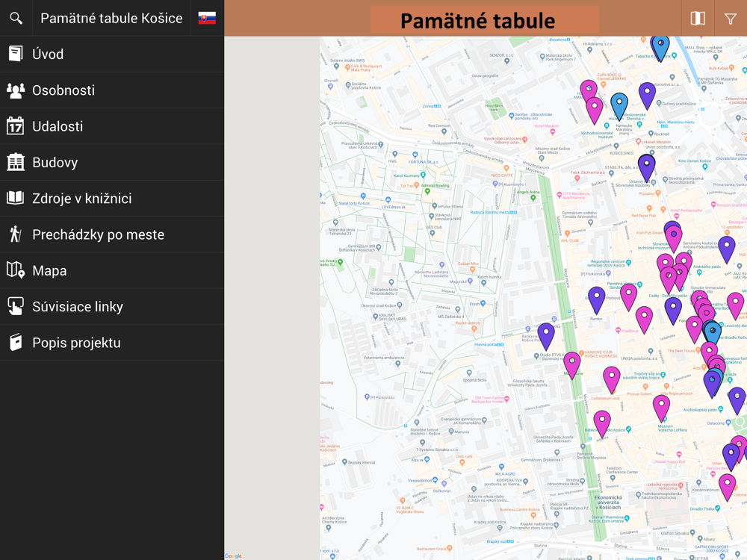Screen dimensions: 747x560
Task: Select magenta marker near Hradbová label
Action: point(644,319)
